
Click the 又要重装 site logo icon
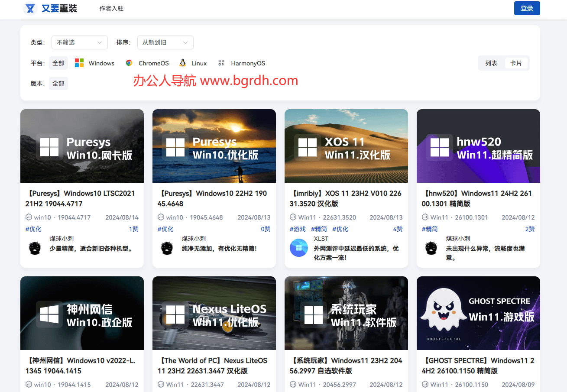30,8
